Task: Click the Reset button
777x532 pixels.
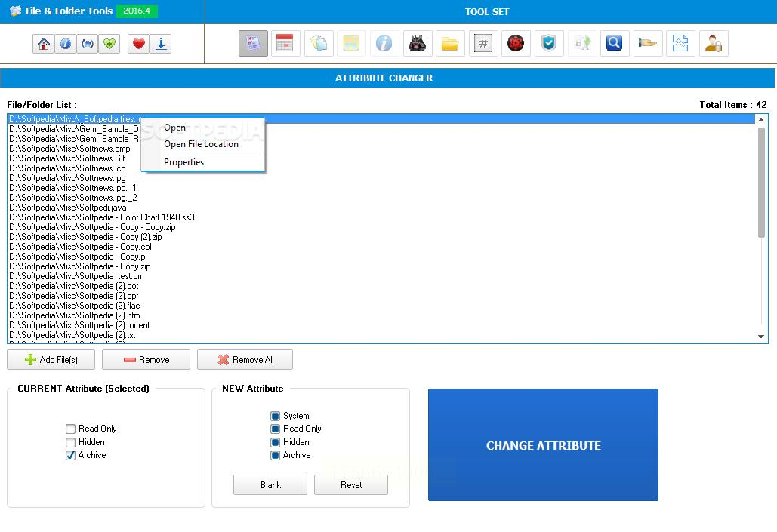Action: tap(351, 485)
